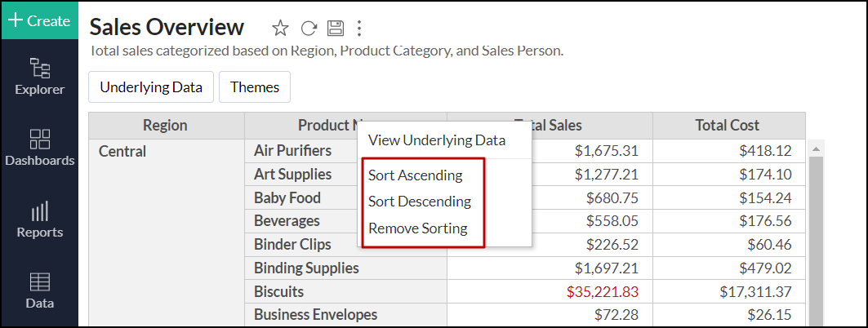Save the Sales Overview report

335,29
